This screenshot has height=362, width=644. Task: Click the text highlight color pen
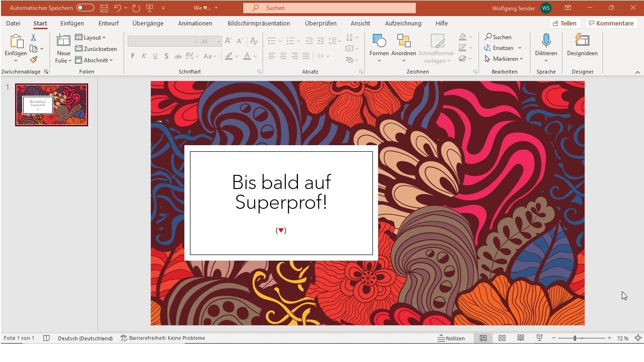(229, 56)
